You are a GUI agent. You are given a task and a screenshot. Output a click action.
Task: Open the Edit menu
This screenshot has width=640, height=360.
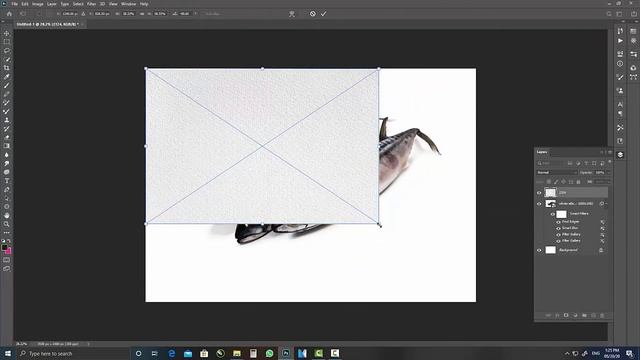click(25, 4)
